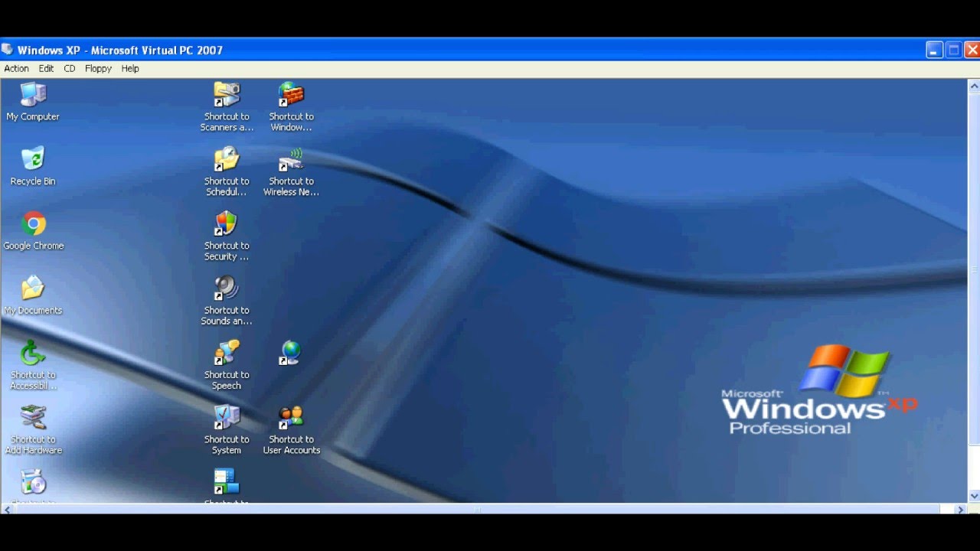Select the Shortcut to Scanners icon

pyautogui.click(x=227, y=106)
